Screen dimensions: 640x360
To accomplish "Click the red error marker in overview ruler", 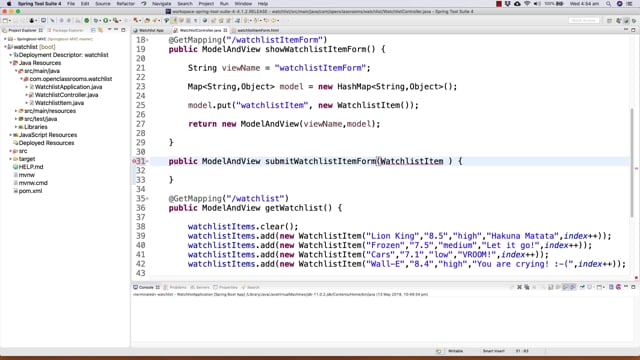I will pyautogui.click(x=636, y=168).
